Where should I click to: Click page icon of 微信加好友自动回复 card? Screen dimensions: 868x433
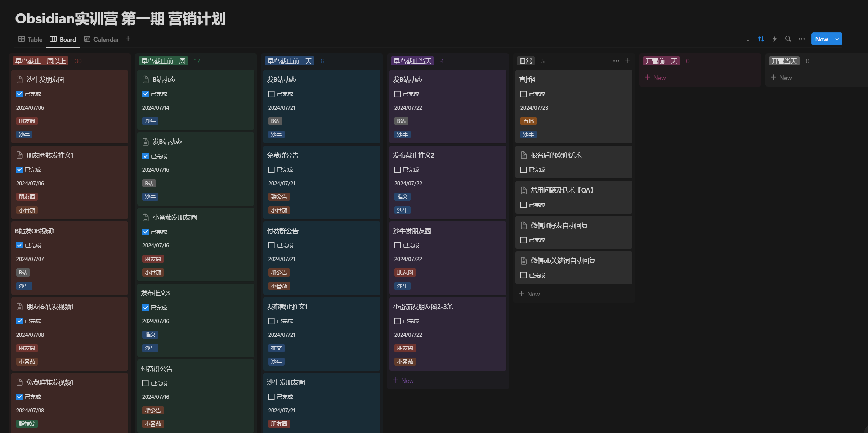tap(524, 226)
